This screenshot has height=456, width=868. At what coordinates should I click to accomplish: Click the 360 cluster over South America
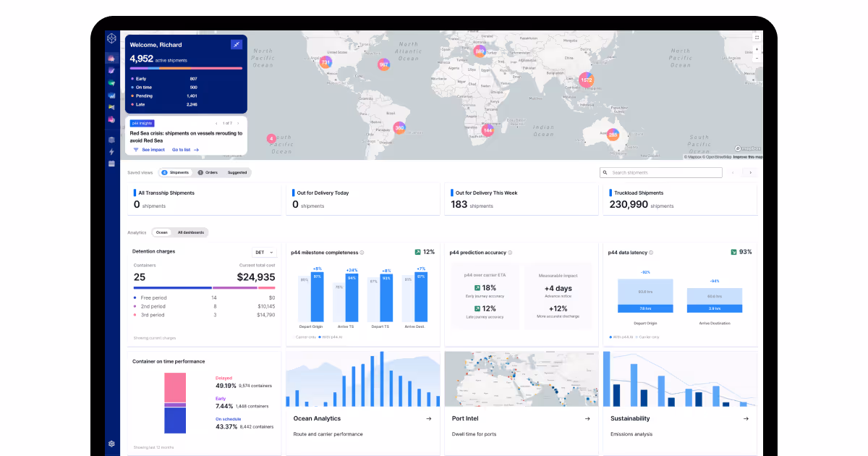(399, 128)
